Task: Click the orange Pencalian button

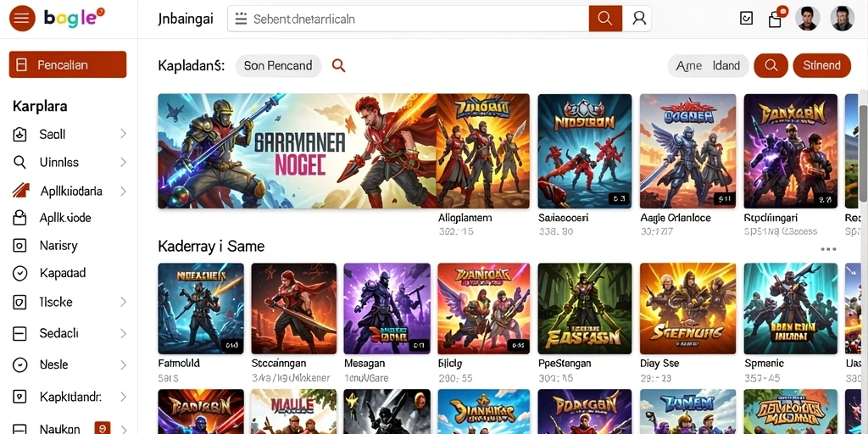Action: coord(68,64)
